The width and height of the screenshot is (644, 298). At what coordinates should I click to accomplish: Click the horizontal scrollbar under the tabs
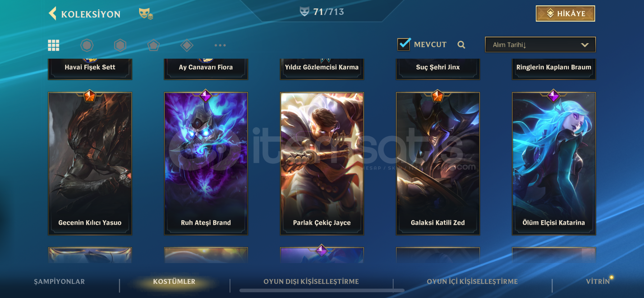click(322, 290)
